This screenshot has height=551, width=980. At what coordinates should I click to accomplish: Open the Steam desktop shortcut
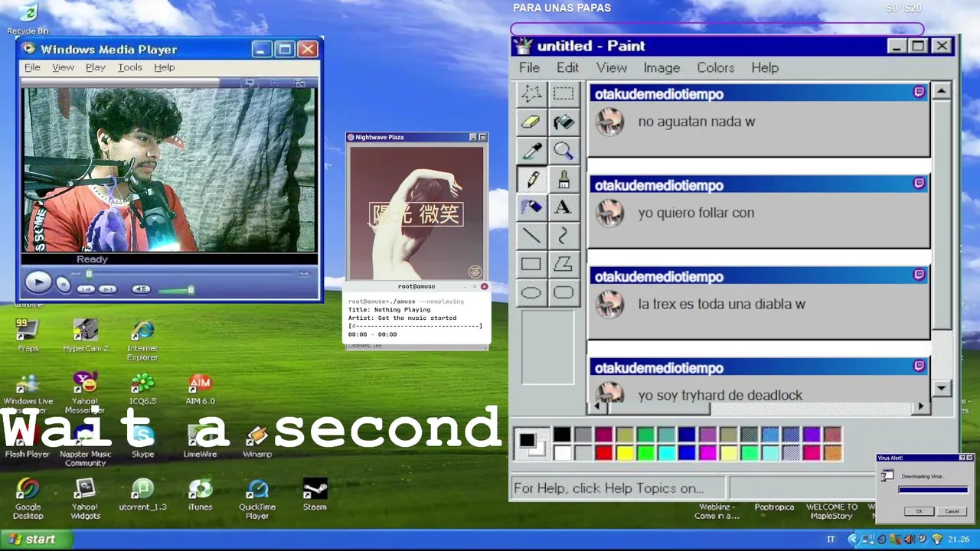point(315,494)
